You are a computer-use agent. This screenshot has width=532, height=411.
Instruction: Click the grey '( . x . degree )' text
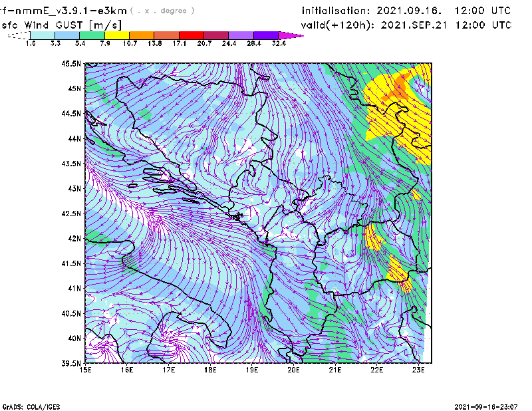pos(162,11)
